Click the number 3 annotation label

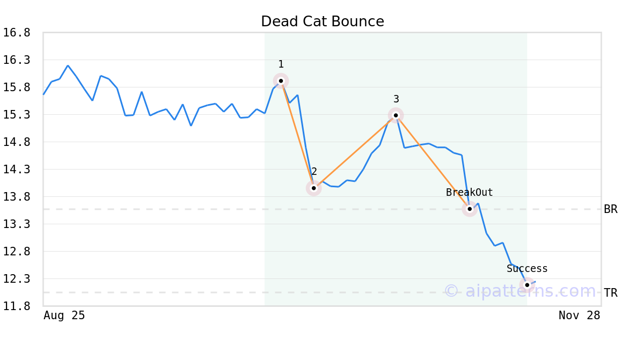(x=396, y=99)
